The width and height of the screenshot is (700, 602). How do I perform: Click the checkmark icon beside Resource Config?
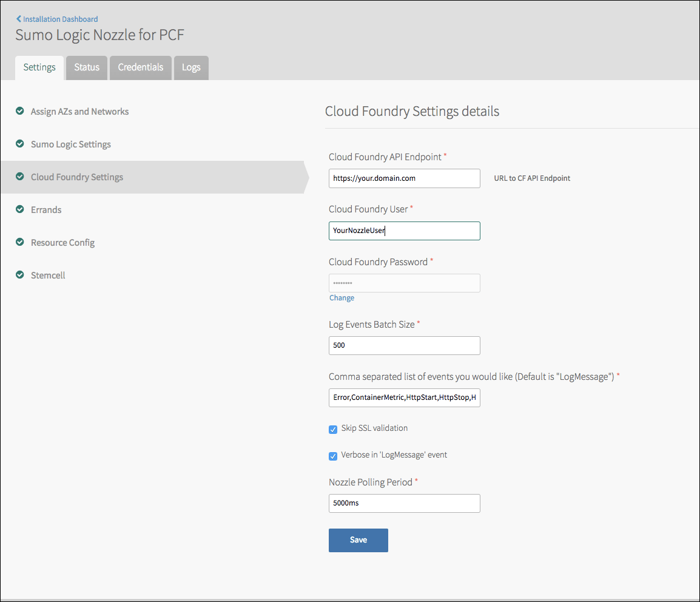(20, 242)
